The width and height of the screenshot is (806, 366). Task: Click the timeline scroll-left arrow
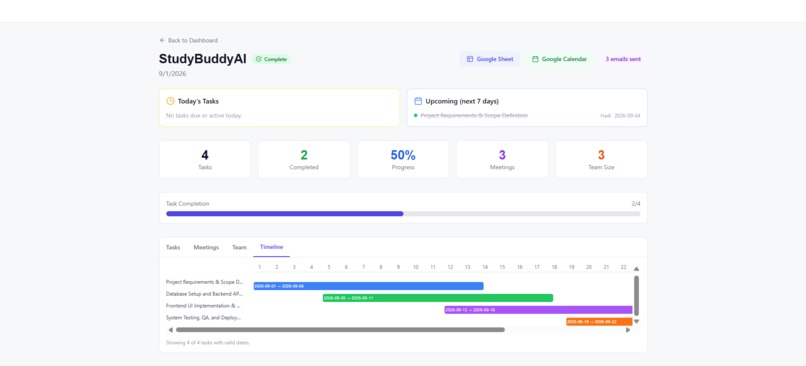pos(171,330)
